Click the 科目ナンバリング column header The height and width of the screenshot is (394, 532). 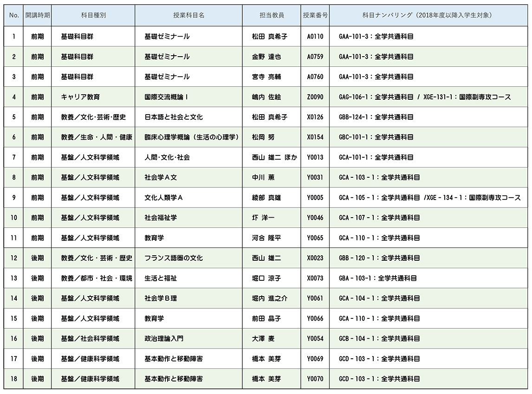click(x=427, y=15)
